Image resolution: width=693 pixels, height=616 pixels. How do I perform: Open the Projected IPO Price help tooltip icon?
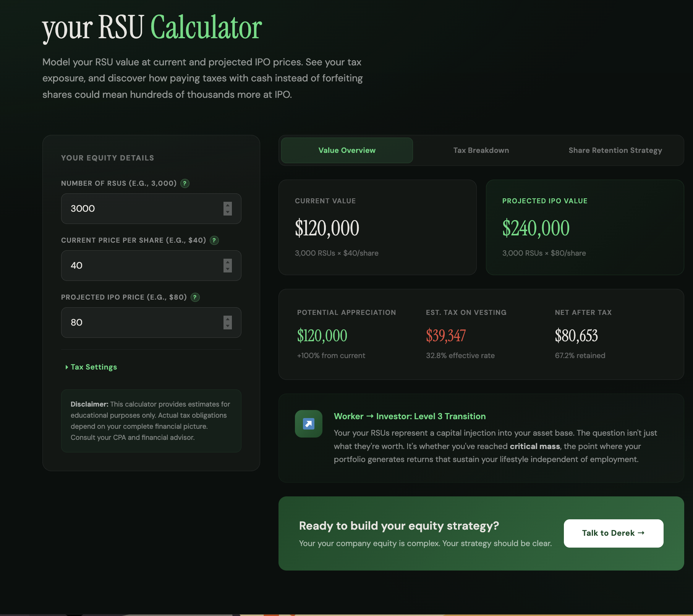(195, 297)
